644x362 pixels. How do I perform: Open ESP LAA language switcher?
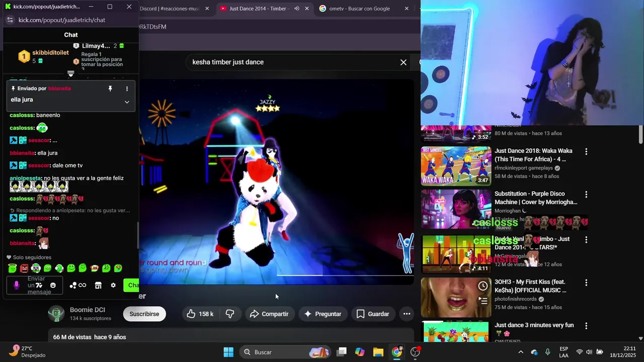pyautogui.click(x=564, y=352)
